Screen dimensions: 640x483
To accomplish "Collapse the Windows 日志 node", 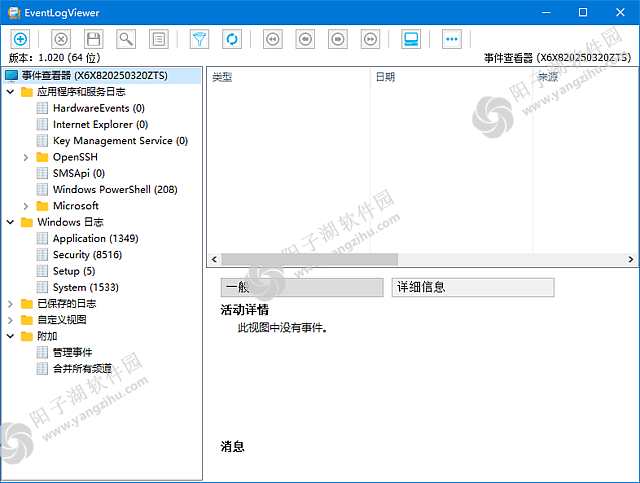I will pyautogui.click(x=11, y=222).
